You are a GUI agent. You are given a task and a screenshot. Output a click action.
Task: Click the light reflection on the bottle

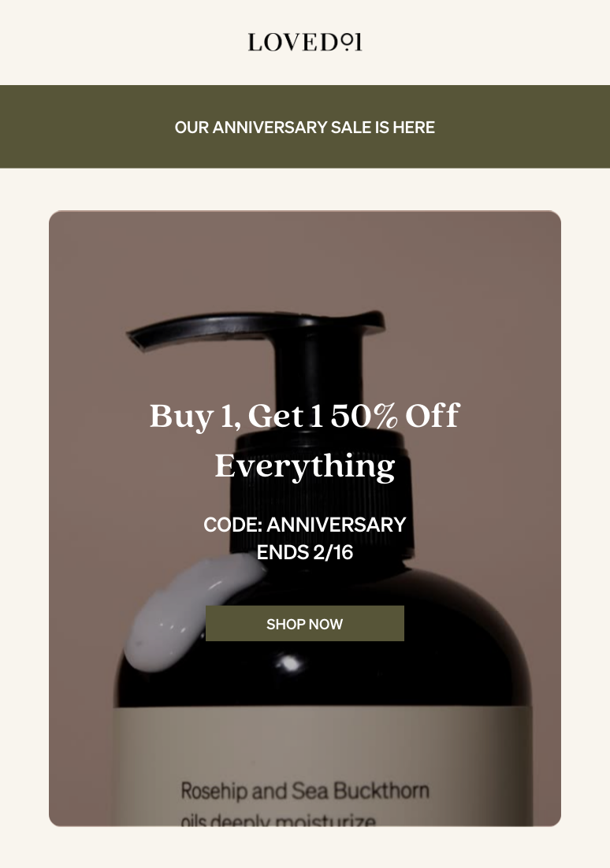tap(289, 662)
